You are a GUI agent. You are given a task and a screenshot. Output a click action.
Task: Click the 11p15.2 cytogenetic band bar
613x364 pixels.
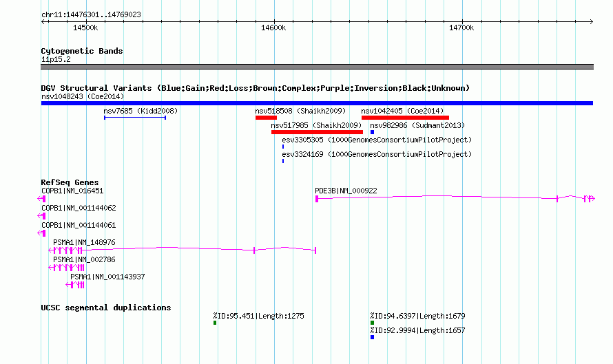coord(317,67)
